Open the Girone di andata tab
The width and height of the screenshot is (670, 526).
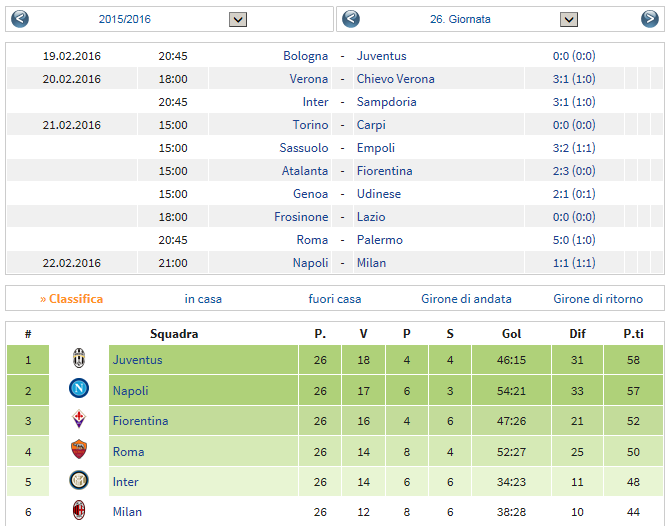point(466,299)
